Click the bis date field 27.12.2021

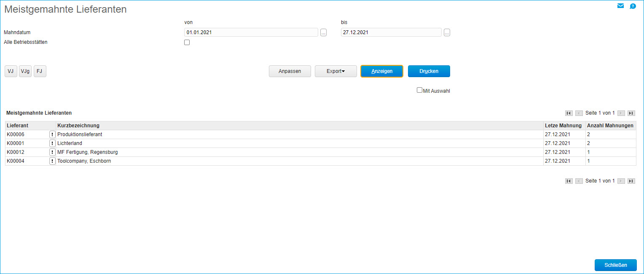point(391,32)
